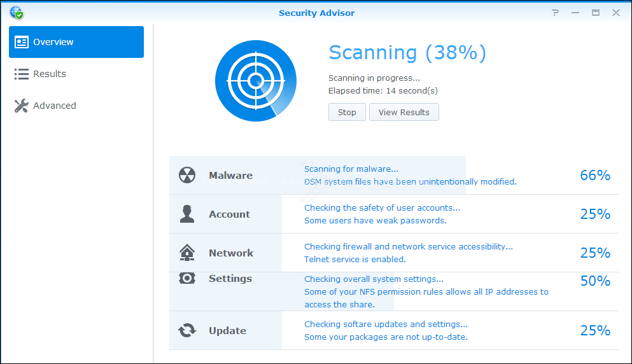
Task: Click the Malware radiation hazard icon
Action: (x=187, y=176)
